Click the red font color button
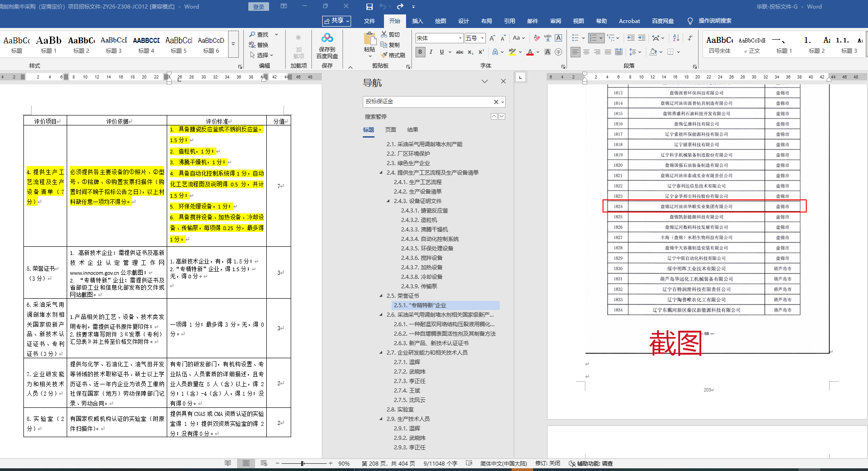868x471 pixels. (x=530, y=52)
